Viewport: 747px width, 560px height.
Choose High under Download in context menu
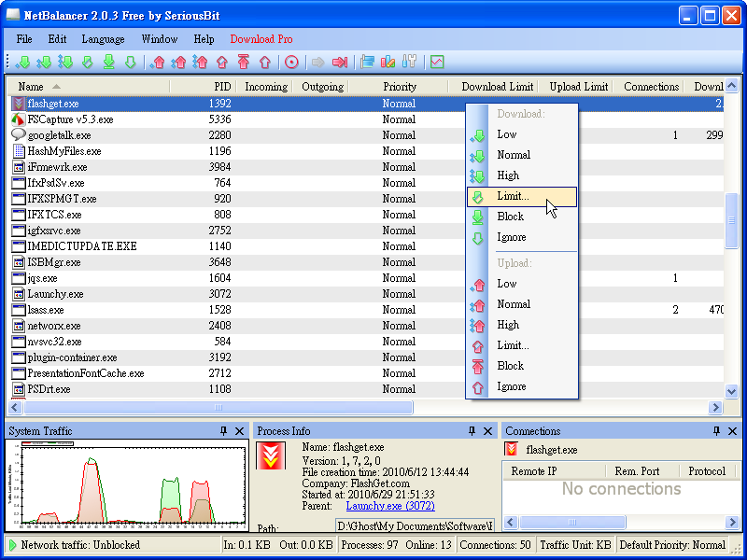(x=522, y=175)
